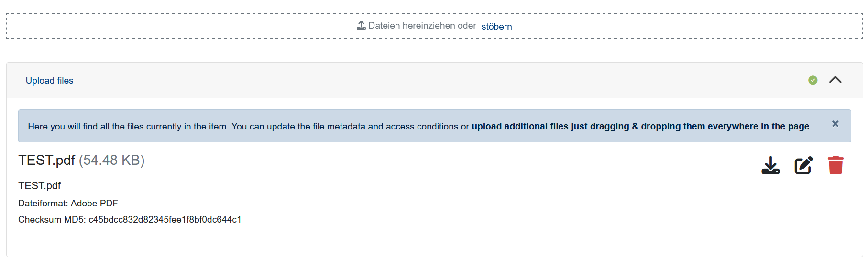Delete TEST.pdf with the red trash icon
Image resolution: width=868 pixels, height=258 pixels.
tap(835, 165)
